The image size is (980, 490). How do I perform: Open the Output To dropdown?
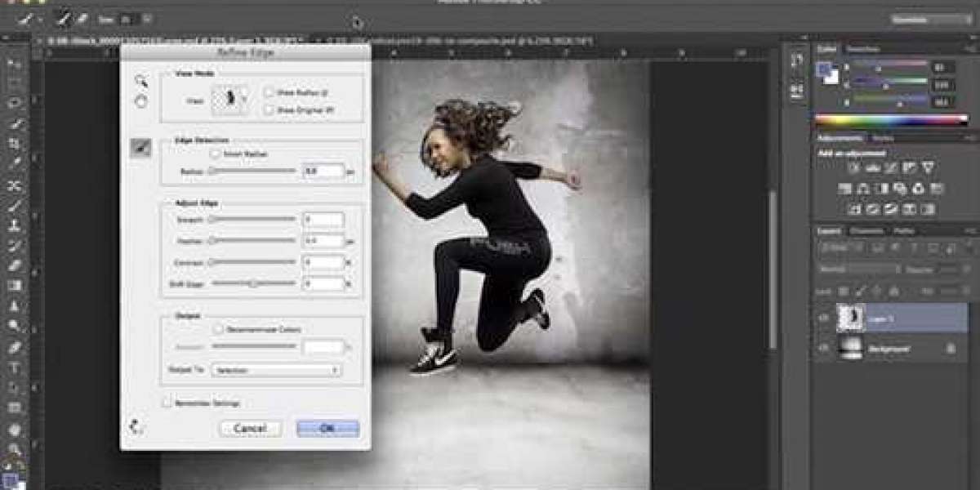[276, 369]
